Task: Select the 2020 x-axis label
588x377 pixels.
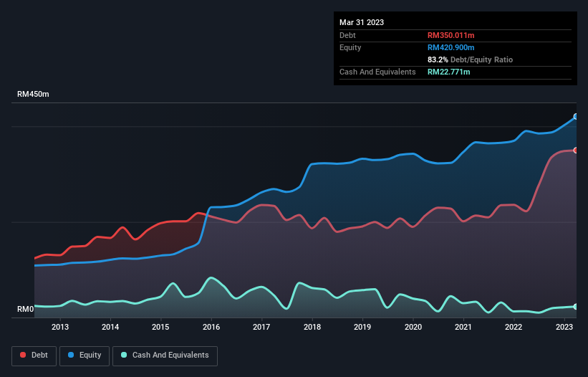Action: pyautogui.click(x=413, y=327)
